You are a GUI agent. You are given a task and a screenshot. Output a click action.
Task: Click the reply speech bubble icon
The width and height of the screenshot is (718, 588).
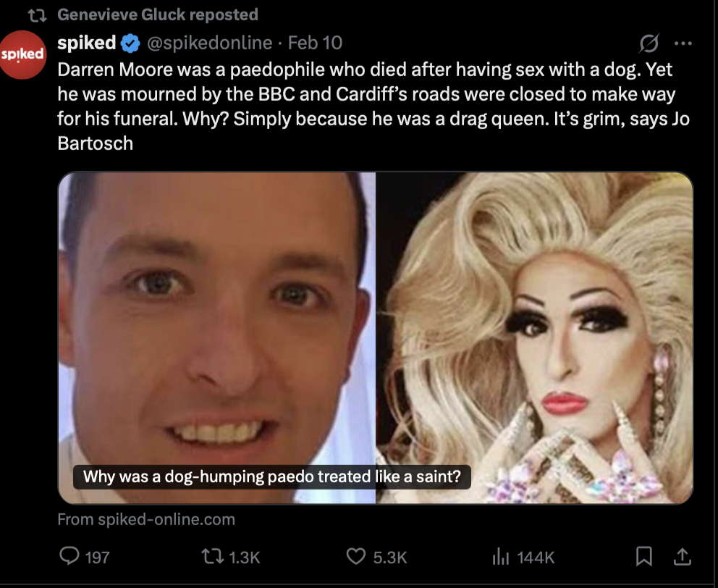[69, 556]
